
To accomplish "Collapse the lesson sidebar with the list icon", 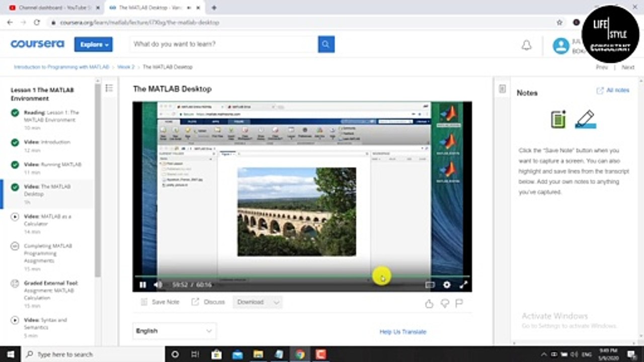I will pos(109,88).
